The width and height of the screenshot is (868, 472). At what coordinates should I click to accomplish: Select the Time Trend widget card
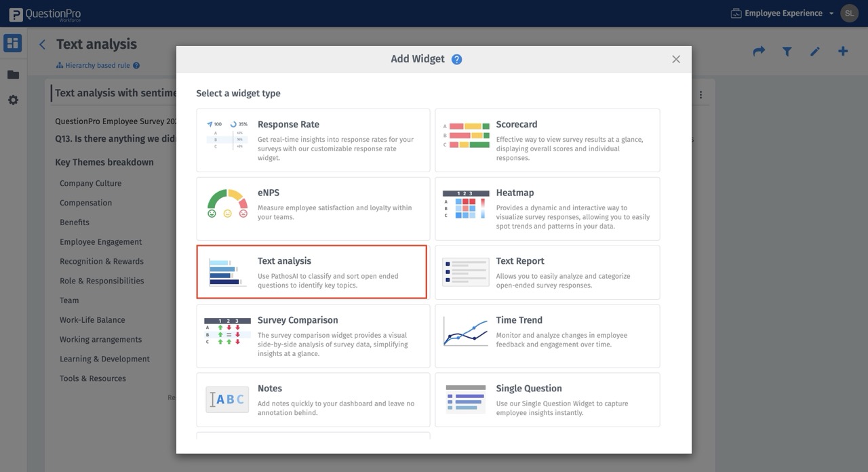(x=547, y=336)
